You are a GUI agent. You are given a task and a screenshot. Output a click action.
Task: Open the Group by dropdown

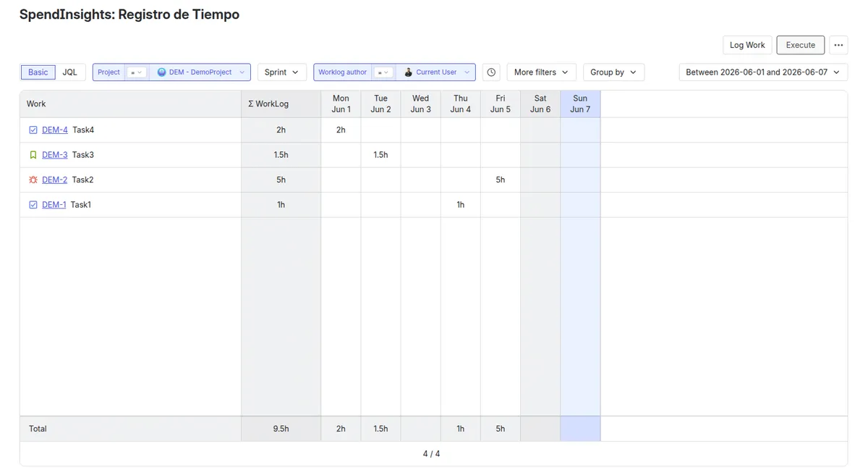tap(613, 72)
